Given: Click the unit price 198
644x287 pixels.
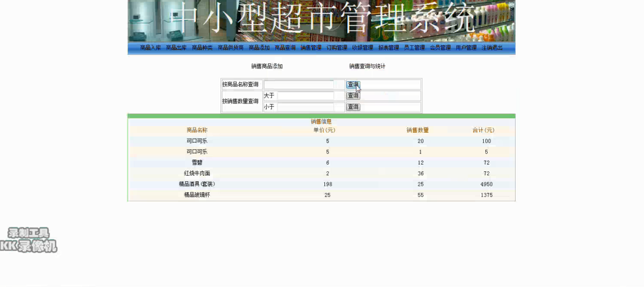Looking at the screenshot, I should coord(328,184).
